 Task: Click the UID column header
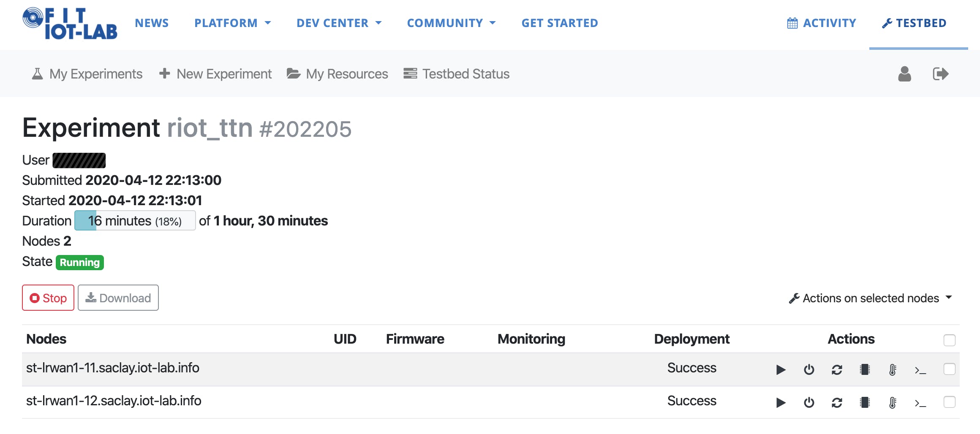[345, 339]
